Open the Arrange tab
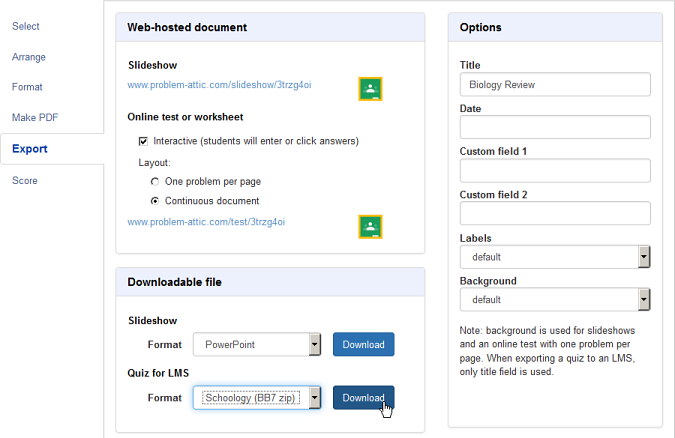The width and height of the screenshot is (675, 438). [x=29, y=57]
